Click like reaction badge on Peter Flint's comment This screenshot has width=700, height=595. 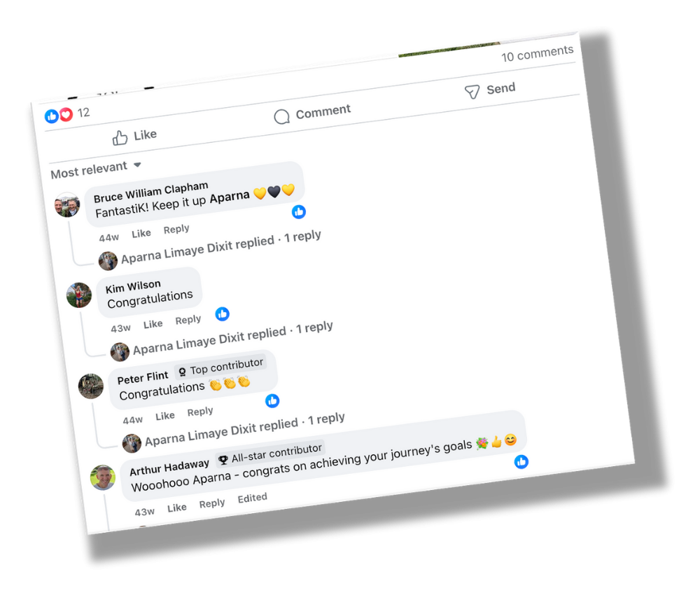pos(272,401)
